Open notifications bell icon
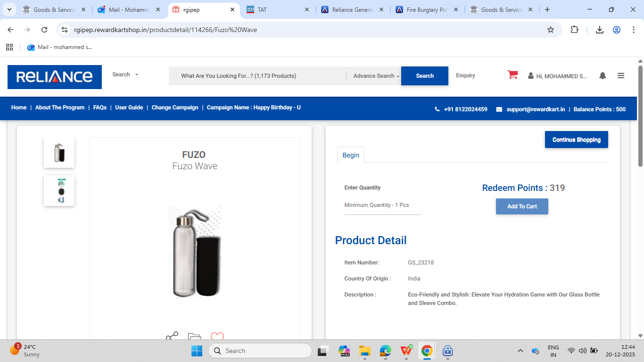Viewport: 644px width, 362px height. [603, 75]
